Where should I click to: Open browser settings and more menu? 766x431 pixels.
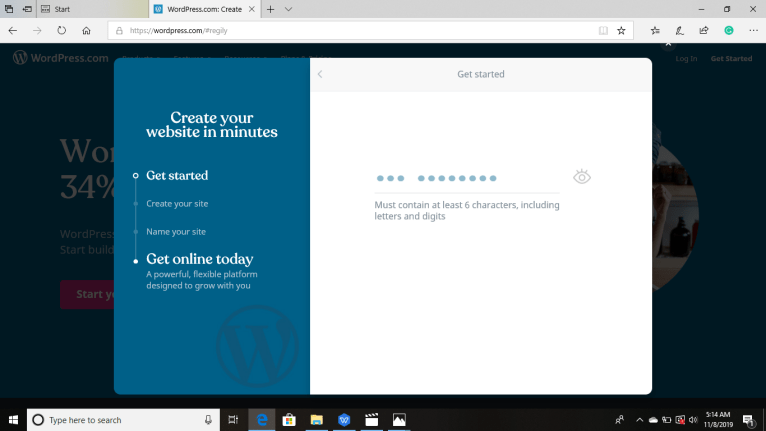pyautogui.click(x=752, y=31)
